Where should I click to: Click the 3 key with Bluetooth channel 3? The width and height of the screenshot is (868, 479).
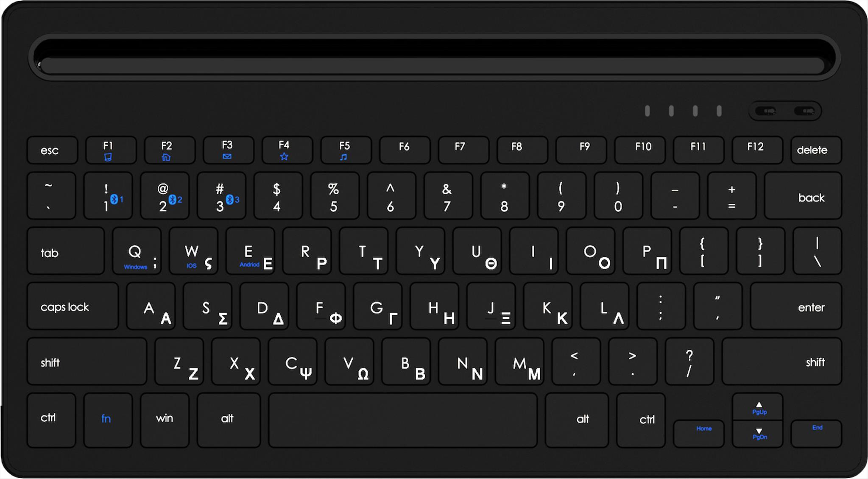(x=222, y=195)
